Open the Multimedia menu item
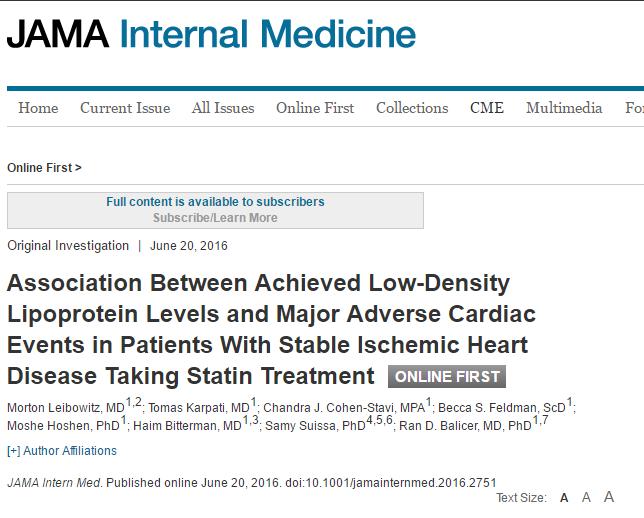644x518 pixels. pos(564,108)
